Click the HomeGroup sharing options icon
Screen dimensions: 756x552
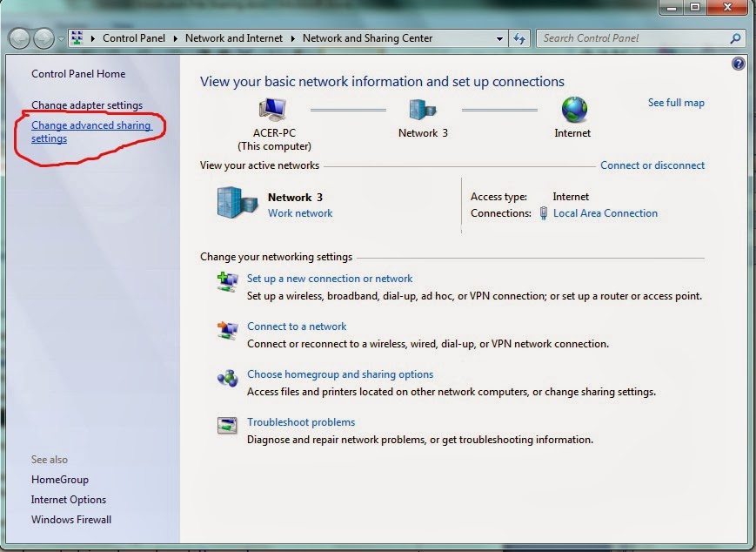point(227,377)
